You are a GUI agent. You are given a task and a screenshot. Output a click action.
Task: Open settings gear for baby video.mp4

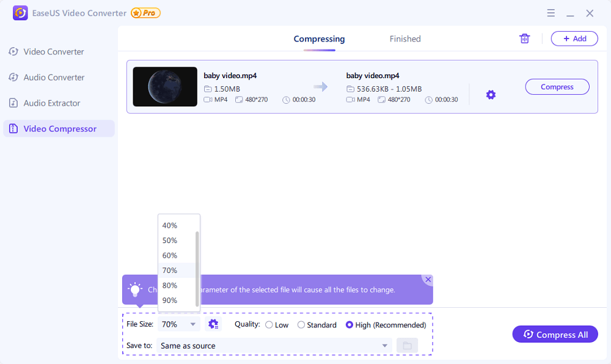click(491, 95)
